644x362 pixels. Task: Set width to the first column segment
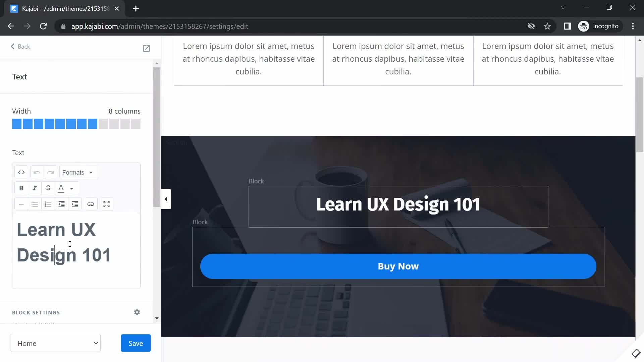17,124
